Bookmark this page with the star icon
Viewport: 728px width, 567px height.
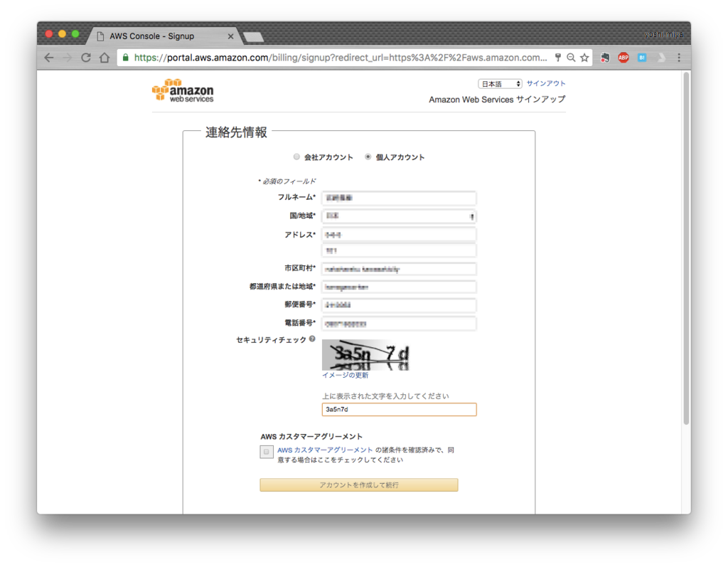click(x=584, y=58)
